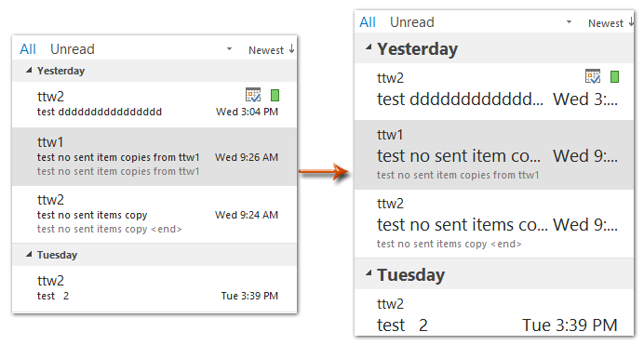Image resolution: width=644 pixels, height=345 pixels.
Task: Click meeting calendar icon in left ttw2 message
Action: [253, 95]
